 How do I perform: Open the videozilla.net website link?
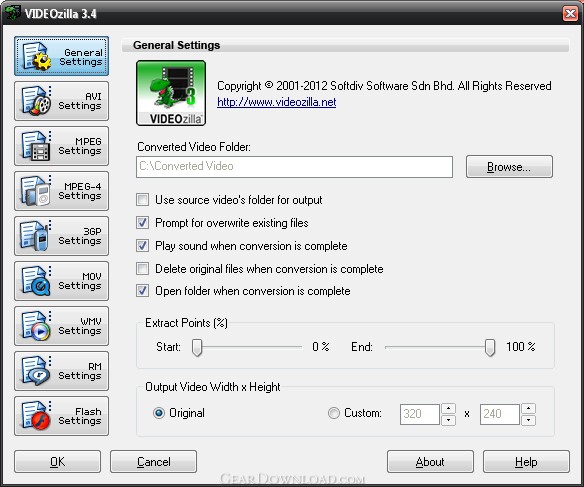[276, 102]
